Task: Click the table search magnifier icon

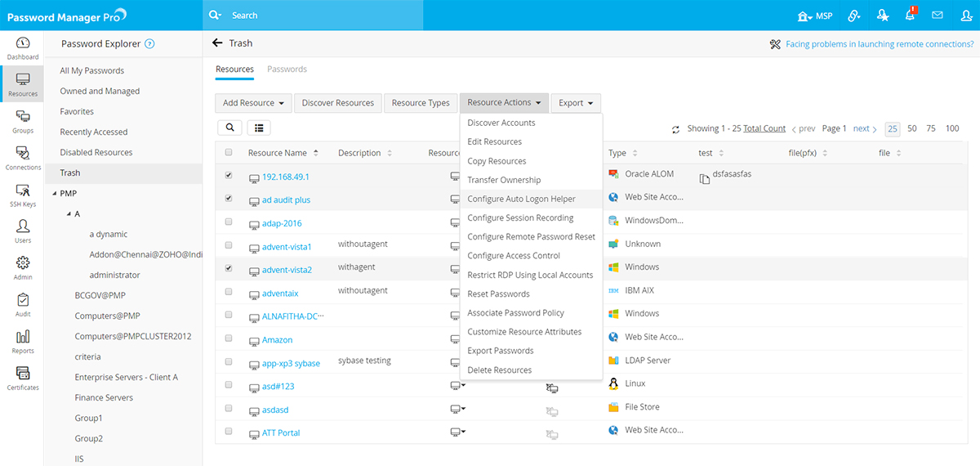Action: 229,128
